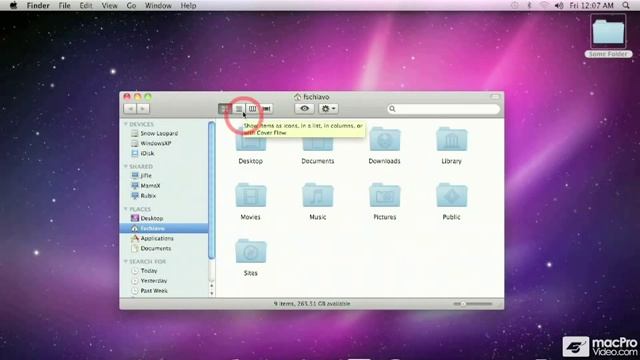Select the Public folder icon
The width and height of the screenshot is (640, 360).
(451, 195)
